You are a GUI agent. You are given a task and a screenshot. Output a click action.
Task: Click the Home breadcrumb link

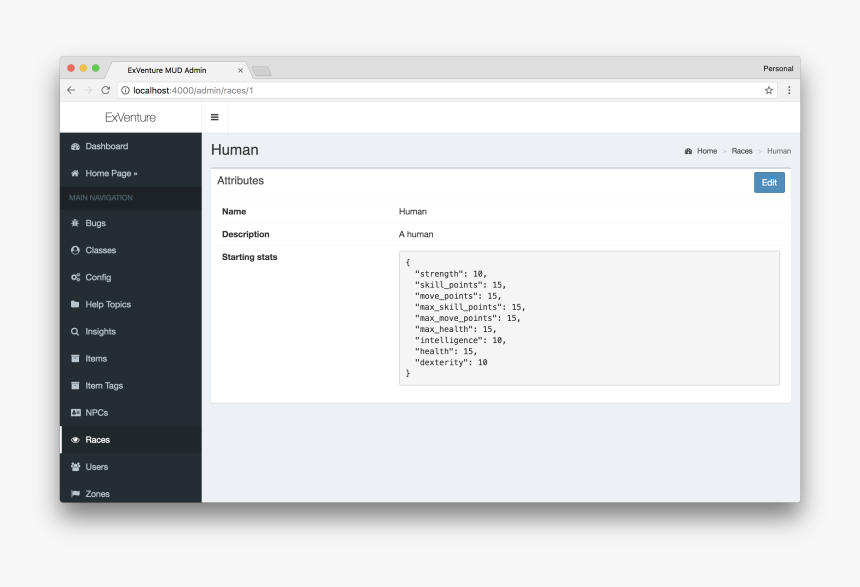tap(707, 151)
